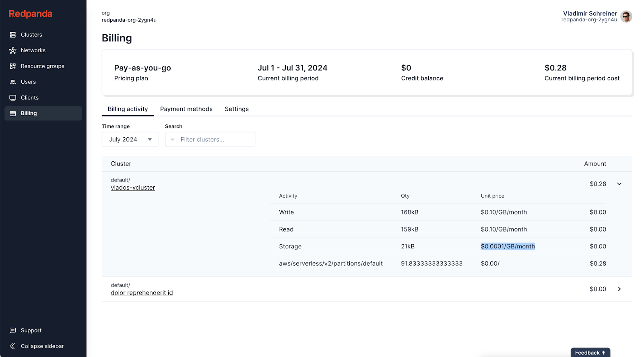This screenshot has height=357, width=644.
Task: Open the Clients section label
Action: click(x=30, y=98)
